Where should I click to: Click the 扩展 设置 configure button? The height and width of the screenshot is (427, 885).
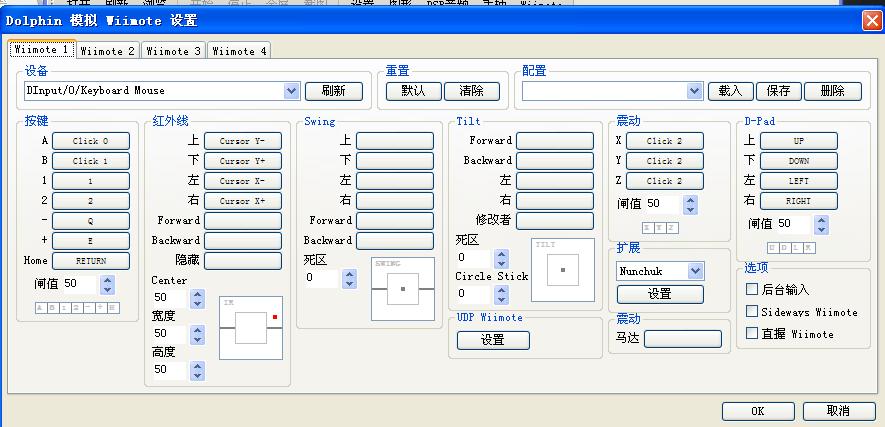tap(660, 294)
